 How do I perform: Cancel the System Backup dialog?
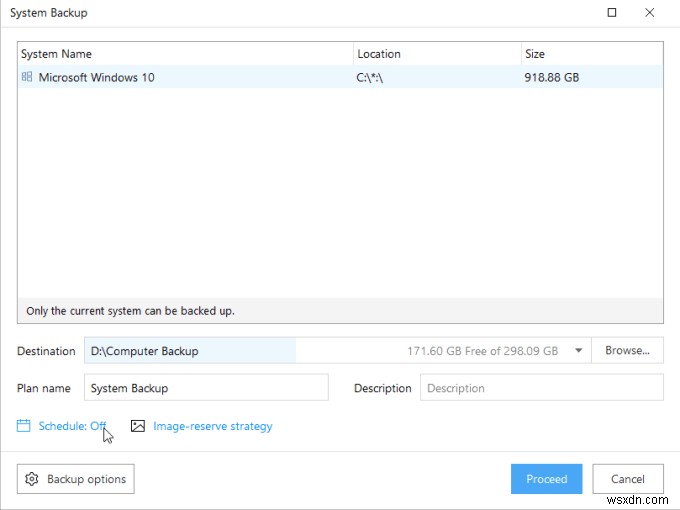tap(628, 479)
